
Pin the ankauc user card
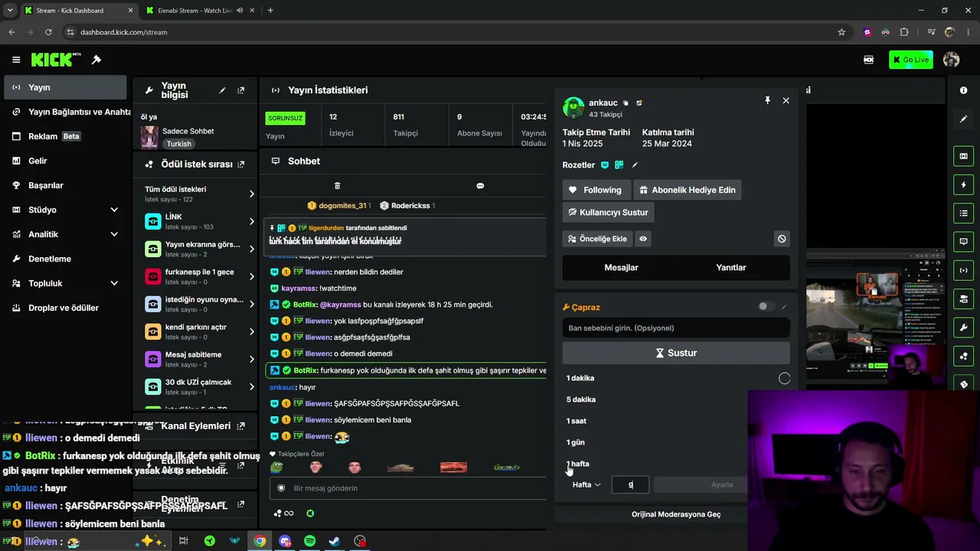(767, 100)
